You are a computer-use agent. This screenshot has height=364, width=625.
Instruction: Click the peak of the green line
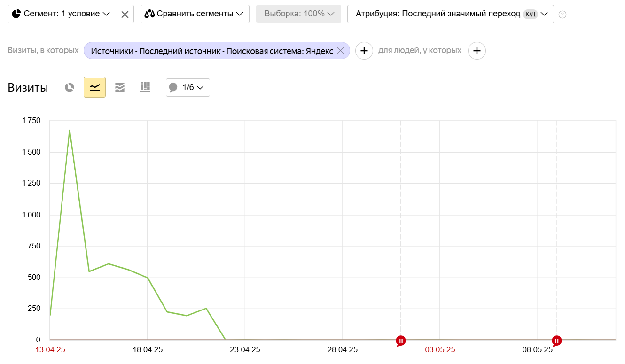tap(70, 130)
